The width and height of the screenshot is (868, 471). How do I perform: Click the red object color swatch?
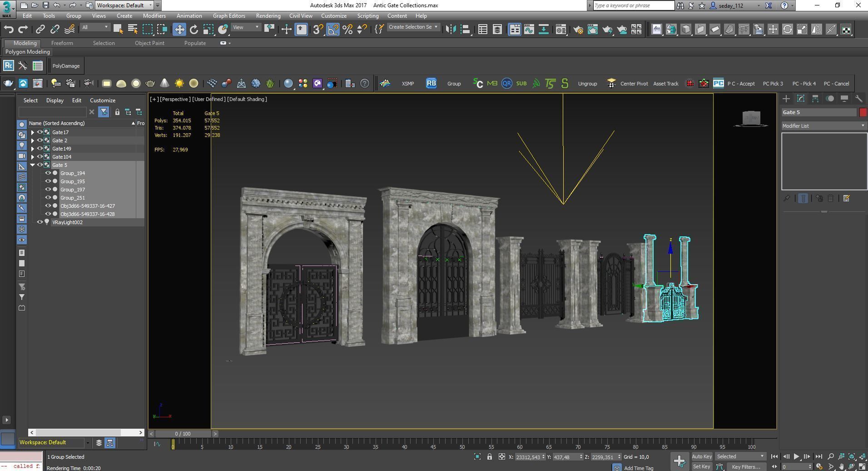863,112
